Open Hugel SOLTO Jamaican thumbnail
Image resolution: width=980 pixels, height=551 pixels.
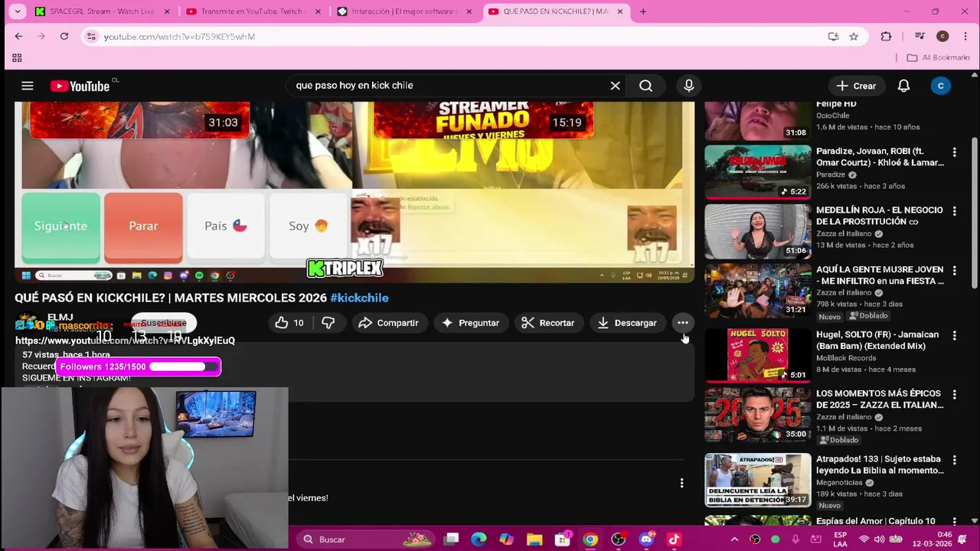click(x=757, y=355)
